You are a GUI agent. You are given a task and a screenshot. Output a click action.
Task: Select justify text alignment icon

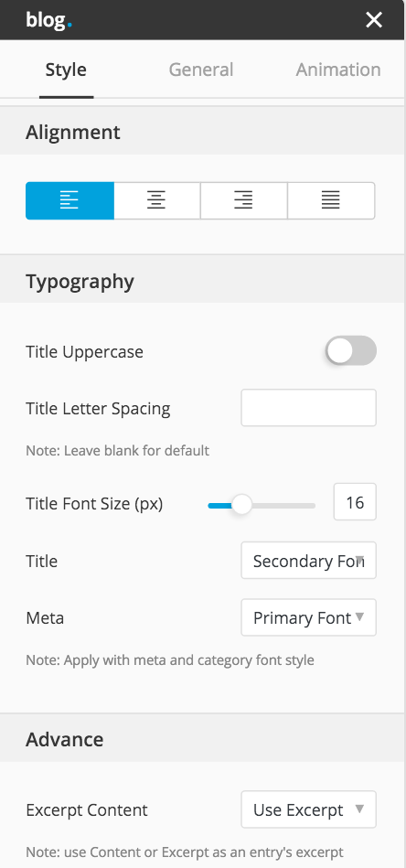coord(331,200)
